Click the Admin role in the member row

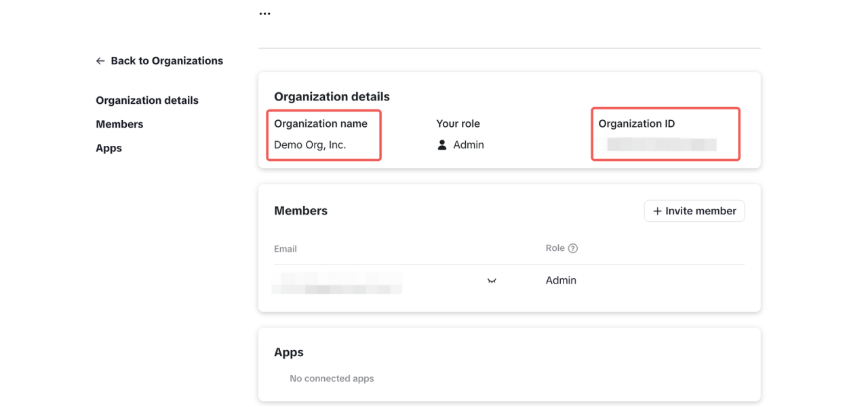point(561,281)
